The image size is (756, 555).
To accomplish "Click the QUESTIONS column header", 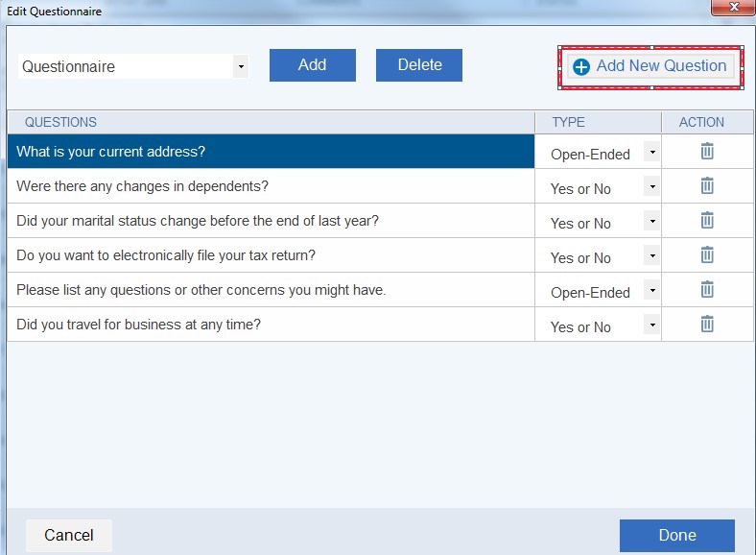I will coord(271,122).
